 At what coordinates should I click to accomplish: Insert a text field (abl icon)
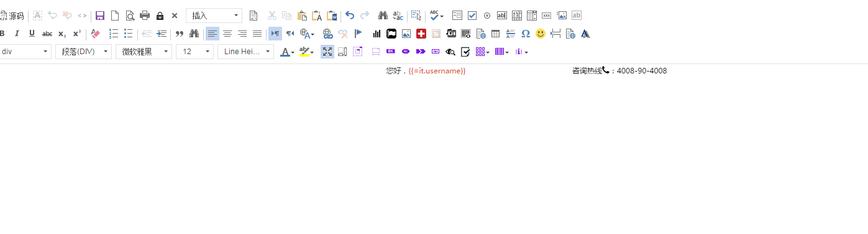502,16
